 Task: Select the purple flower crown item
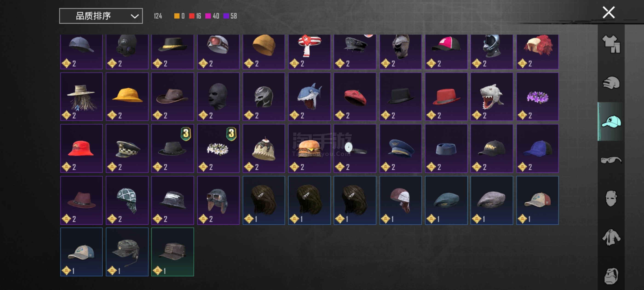pyautogui.click(x=537, y=97)
